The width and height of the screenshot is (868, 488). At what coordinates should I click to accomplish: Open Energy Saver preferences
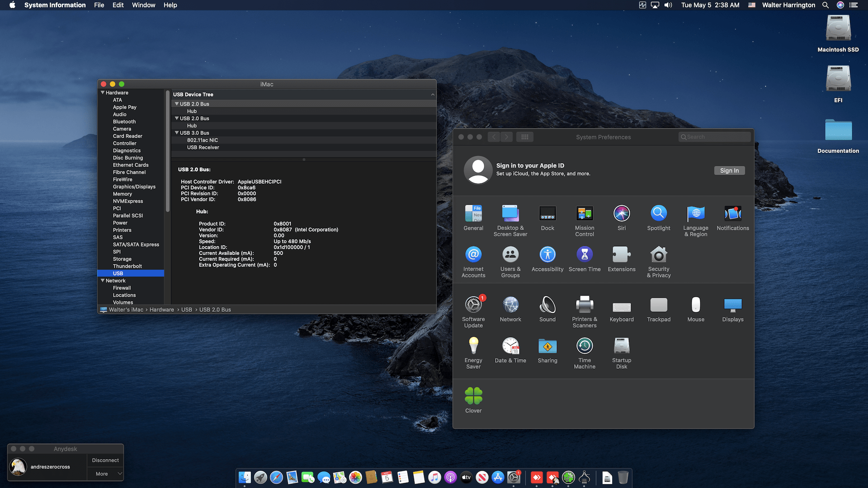[x=473, y=353]
